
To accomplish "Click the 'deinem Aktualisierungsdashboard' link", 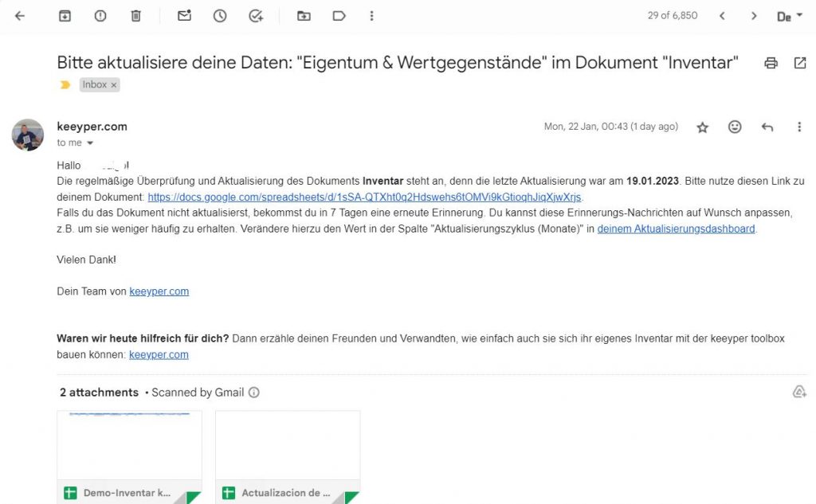I will (676, 229).
